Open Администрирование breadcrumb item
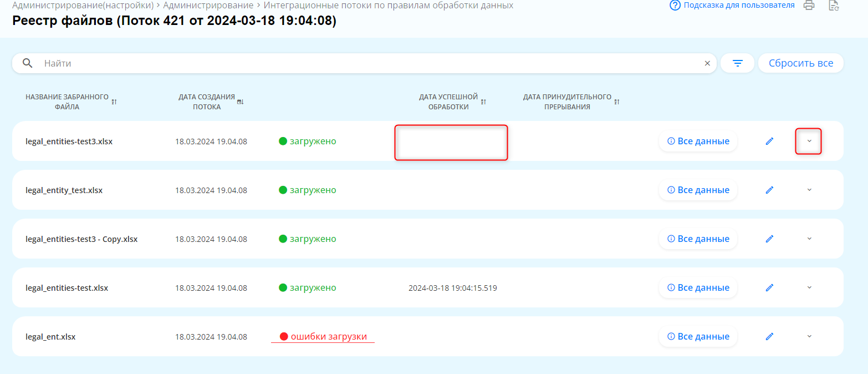The height and width of the screenshot is (374, 868). pyautogui.click(x=208, y=6)
